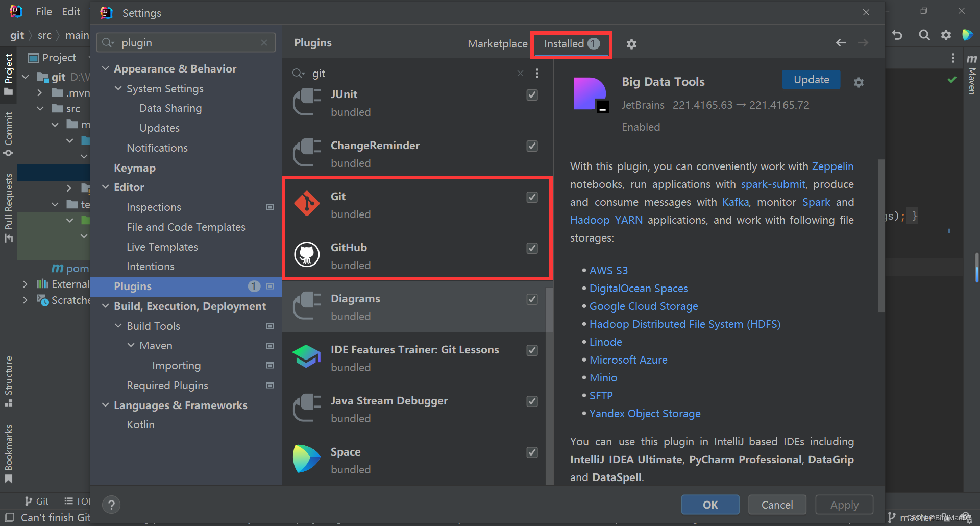
Task: Focus the settings search field containing 'plugin'
Action: tap(187, 43)
